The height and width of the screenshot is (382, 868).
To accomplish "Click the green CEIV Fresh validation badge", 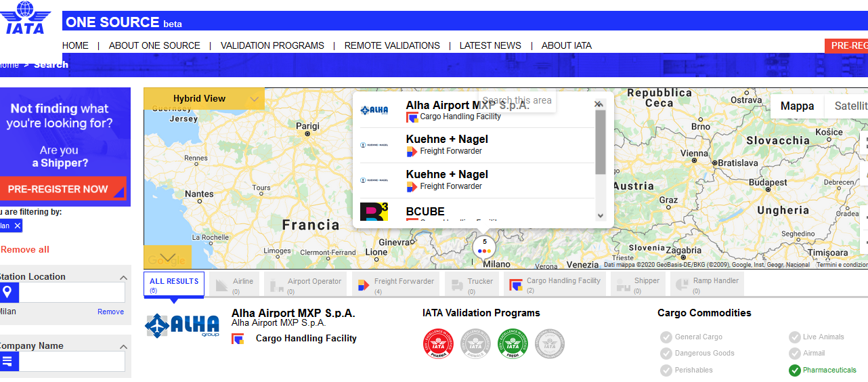I will click(x=513, y=343).
